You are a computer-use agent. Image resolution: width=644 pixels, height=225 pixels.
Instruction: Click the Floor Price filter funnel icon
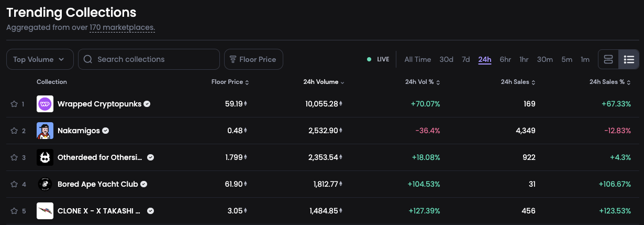coord(233,59)
